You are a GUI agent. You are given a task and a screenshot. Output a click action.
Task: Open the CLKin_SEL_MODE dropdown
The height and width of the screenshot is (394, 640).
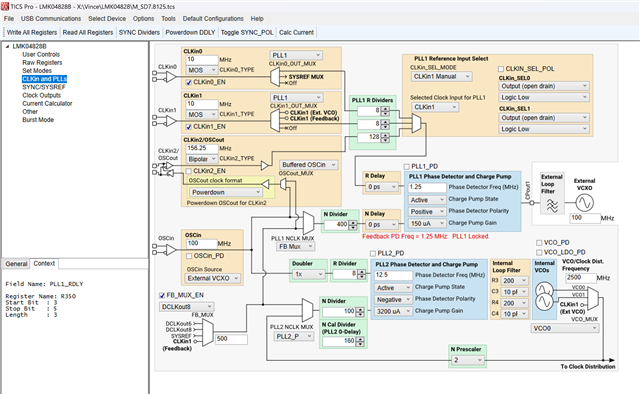click(x=442, y=76)
